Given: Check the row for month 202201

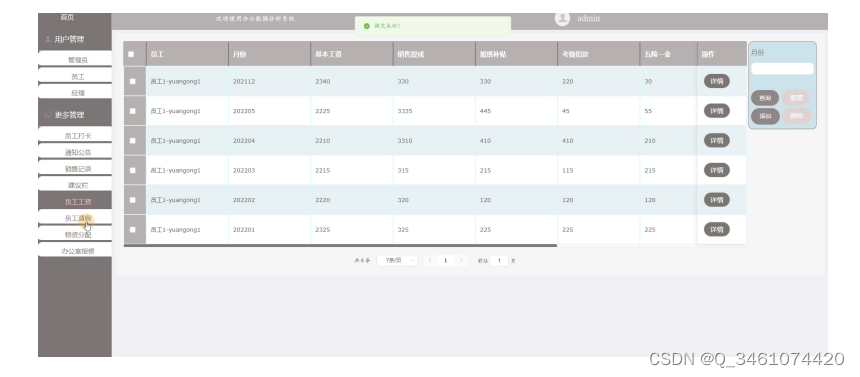Looking at the screenshot, I should [x=132, y=229].
